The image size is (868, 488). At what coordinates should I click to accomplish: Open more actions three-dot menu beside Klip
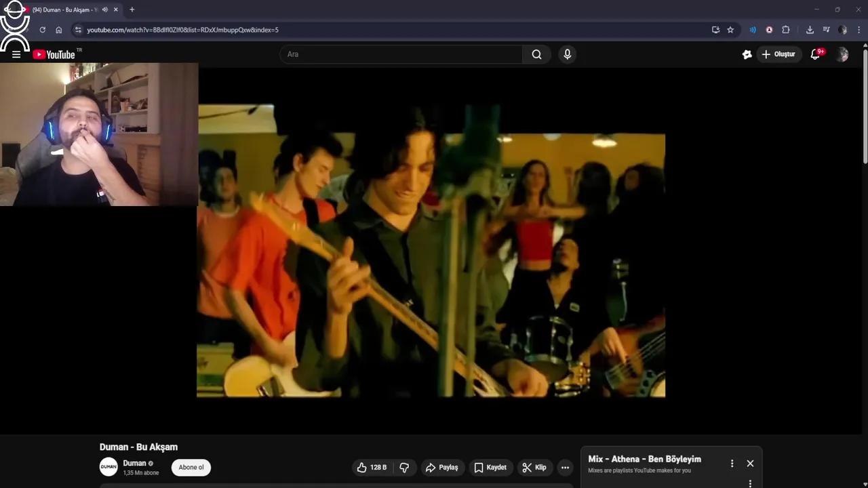click(x=565, y=467)
